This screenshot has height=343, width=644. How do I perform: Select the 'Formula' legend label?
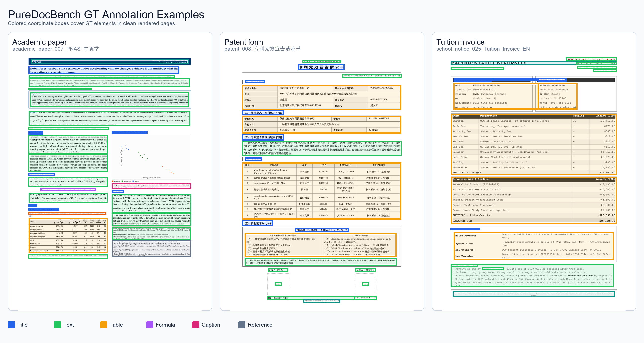point(165,325)
